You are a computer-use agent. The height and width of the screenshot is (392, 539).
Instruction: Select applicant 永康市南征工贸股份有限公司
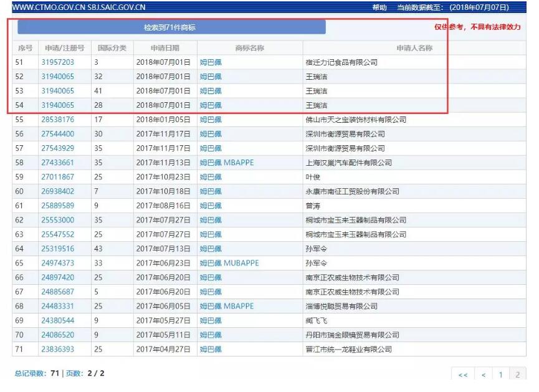pyautogui.click(x=352, y=191)
